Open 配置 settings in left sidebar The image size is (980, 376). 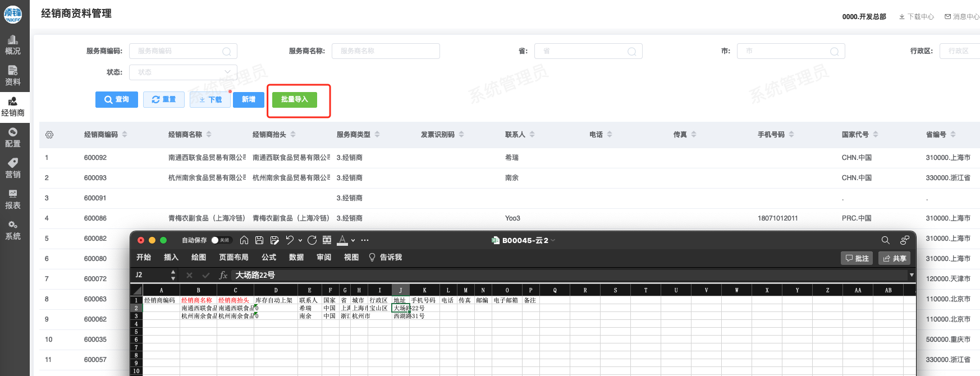(x=13, y=137)
